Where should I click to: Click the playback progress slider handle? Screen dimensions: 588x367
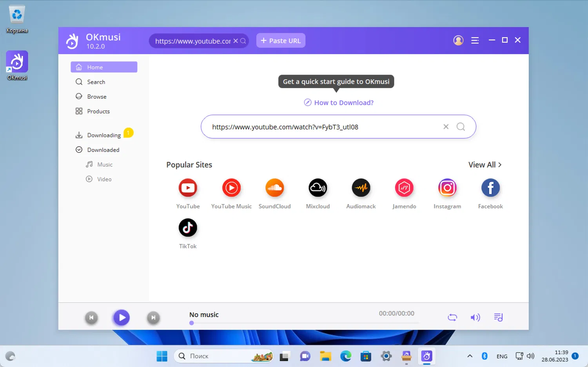tap(192, 323)
